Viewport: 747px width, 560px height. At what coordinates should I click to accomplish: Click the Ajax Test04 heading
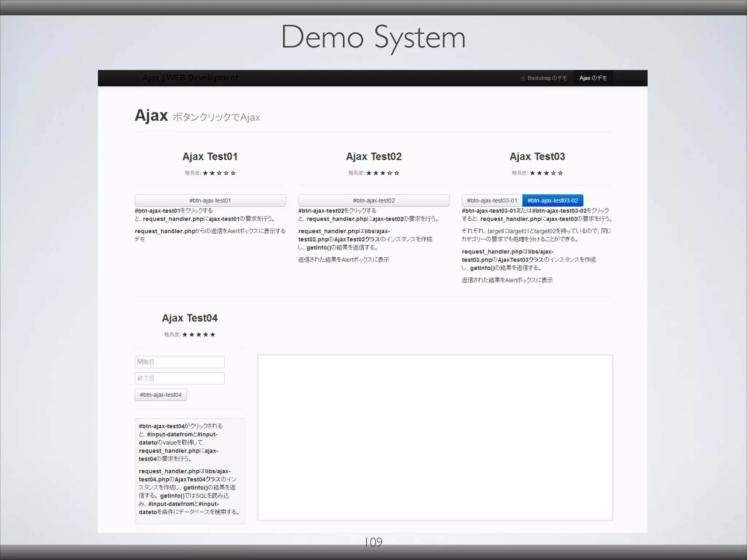[x=190, y=318]
